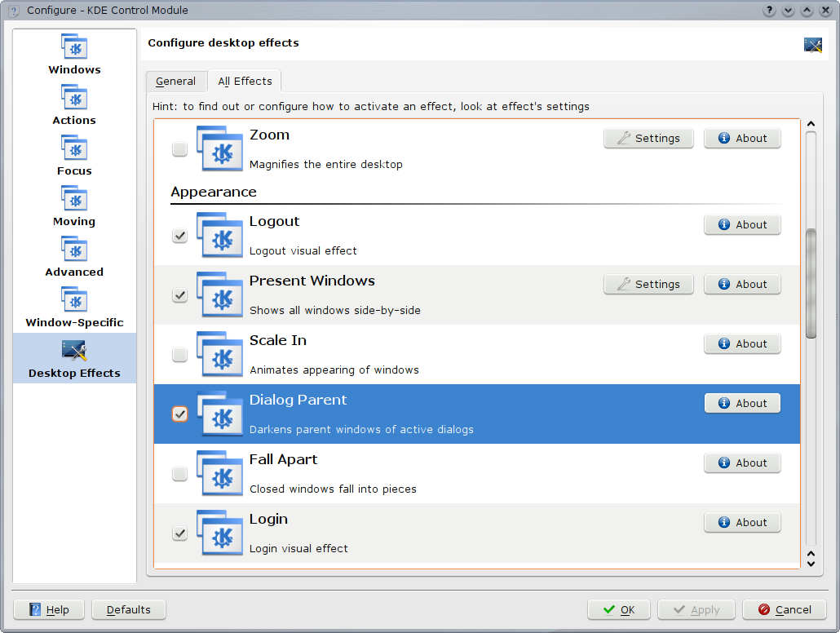Show About info for Scale In
The height and width of the screenshot is (633, 840).
(x=742, y=344)
